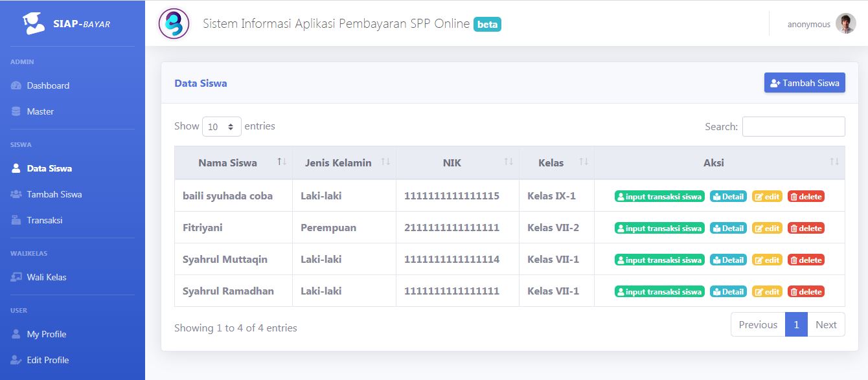Open Transaksi via its sidebar icon

click(16, 219)
